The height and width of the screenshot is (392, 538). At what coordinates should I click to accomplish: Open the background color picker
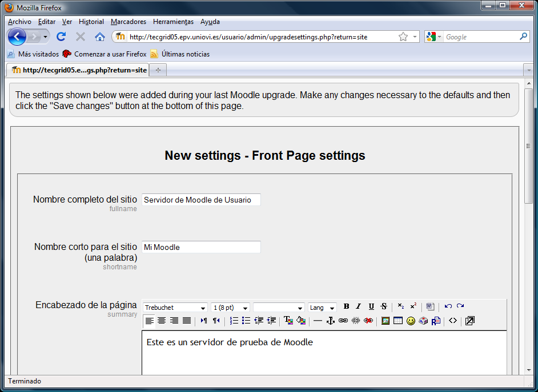[301, 321]
